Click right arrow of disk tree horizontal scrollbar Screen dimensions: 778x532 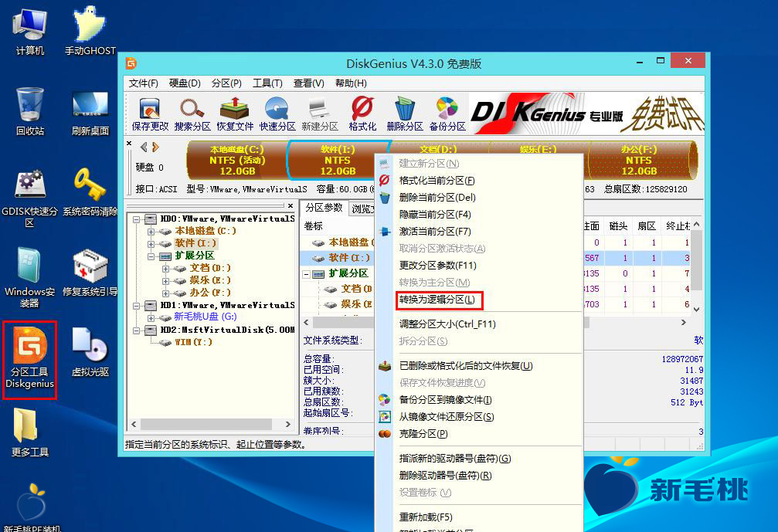pos(287,425)
